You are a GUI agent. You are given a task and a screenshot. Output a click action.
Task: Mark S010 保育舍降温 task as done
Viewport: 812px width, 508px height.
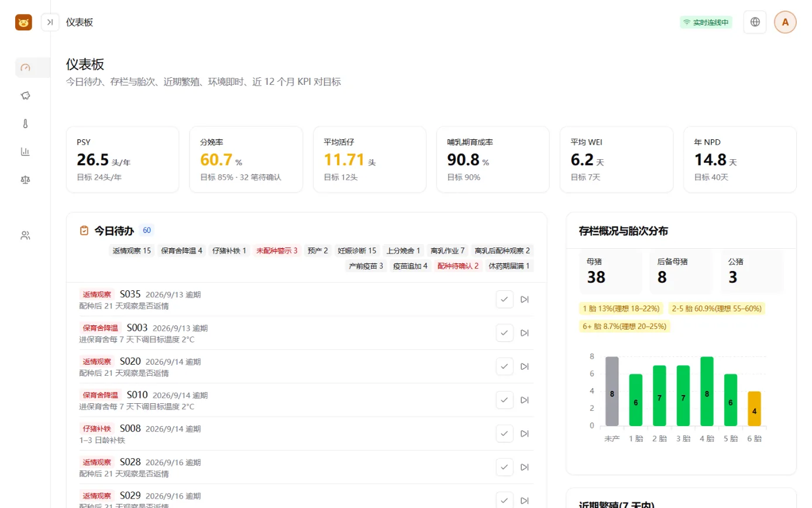tap(504, 400)
